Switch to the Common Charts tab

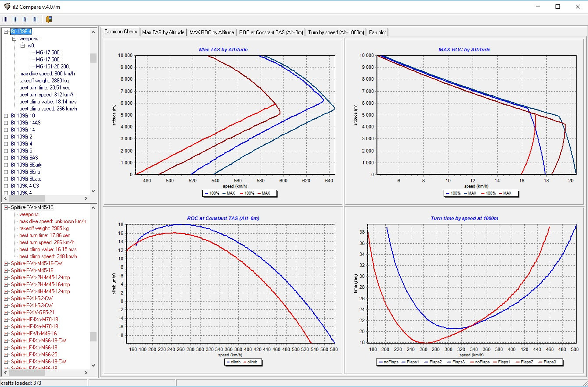[x=121, y=32]
